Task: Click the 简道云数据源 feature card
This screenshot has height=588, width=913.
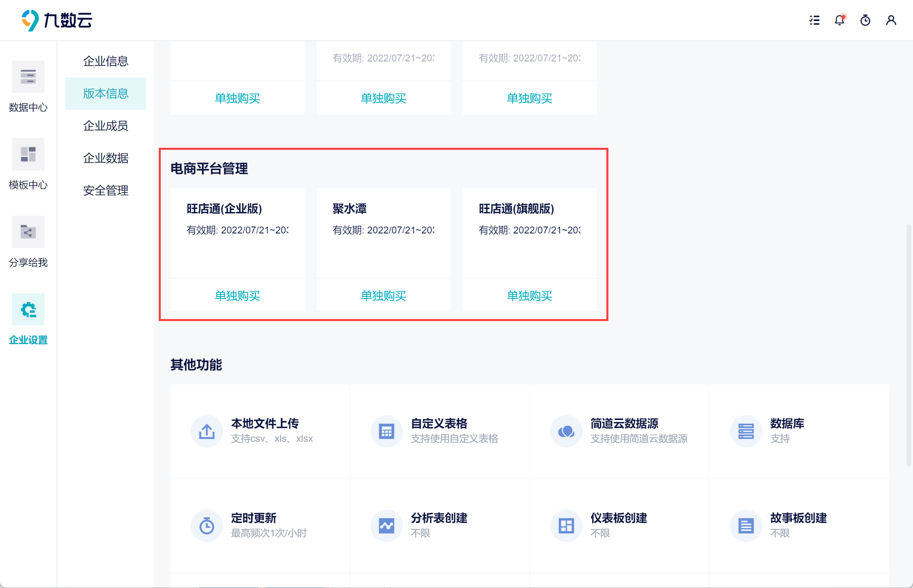Action: point(619,431)
